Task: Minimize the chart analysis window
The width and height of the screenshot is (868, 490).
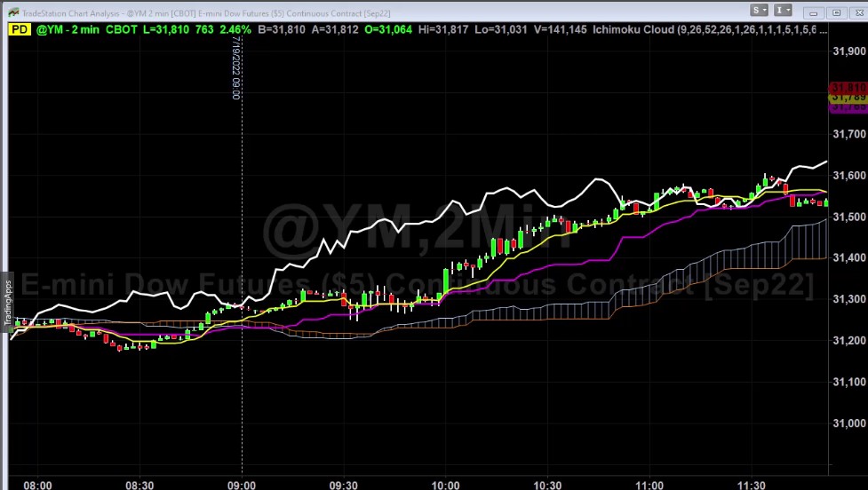Action: click(813, 12)
